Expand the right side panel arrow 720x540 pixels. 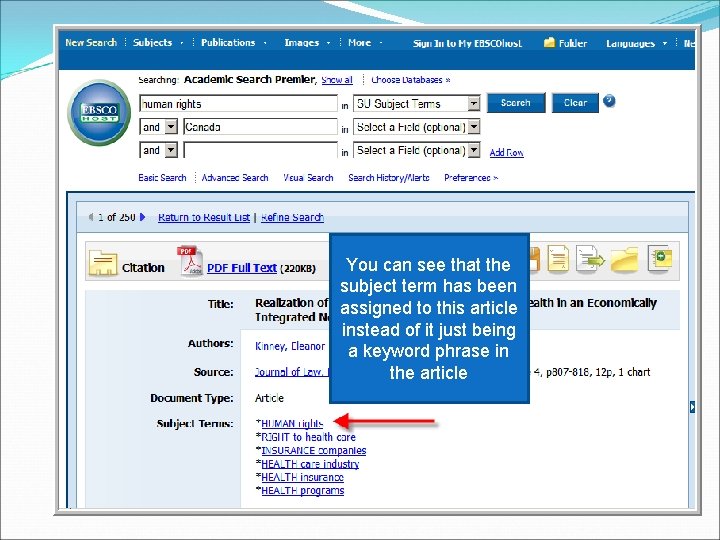pyautogui.click(x=692, y=407)
